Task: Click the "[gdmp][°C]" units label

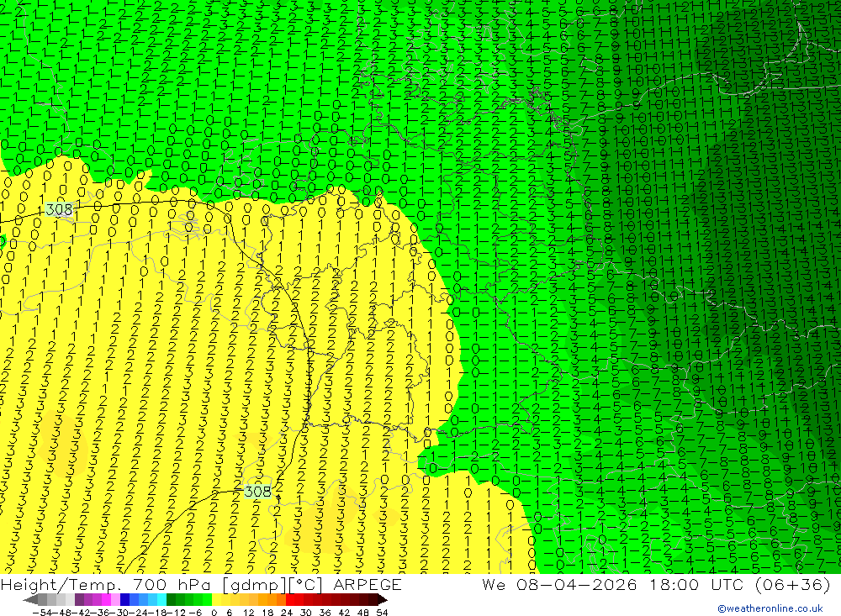Action: 272,584
